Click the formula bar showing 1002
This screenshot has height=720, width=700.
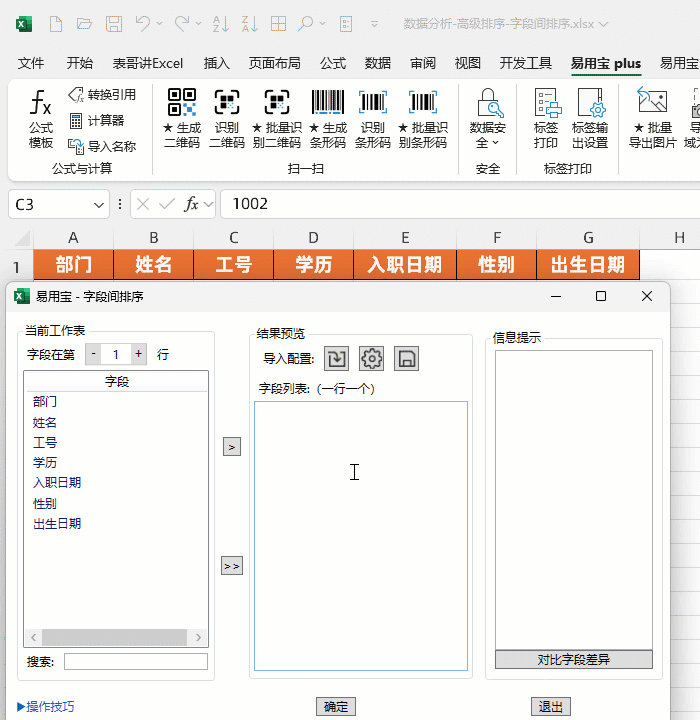coord(460,204)
